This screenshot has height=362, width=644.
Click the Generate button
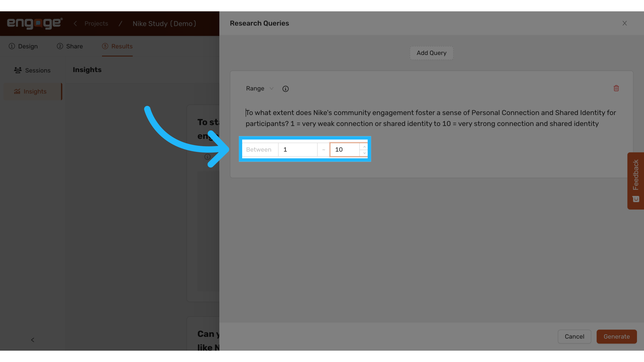pos(616,337)
